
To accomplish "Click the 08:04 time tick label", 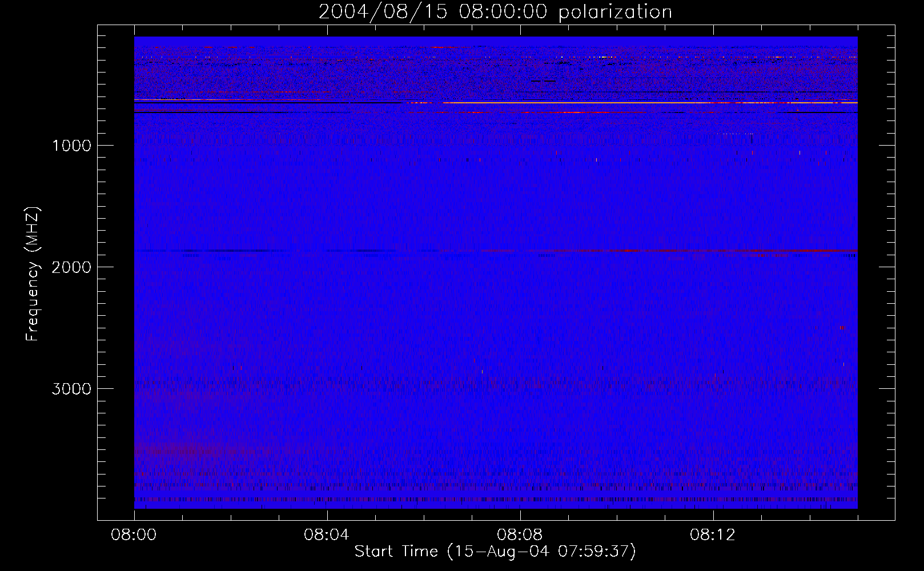I will pyautogui.click(x=326, y=535).
